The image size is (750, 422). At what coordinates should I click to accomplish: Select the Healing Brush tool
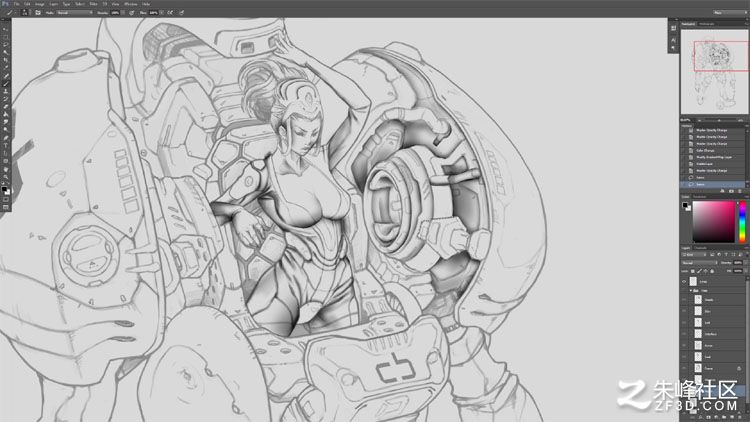tap(6, 76)
